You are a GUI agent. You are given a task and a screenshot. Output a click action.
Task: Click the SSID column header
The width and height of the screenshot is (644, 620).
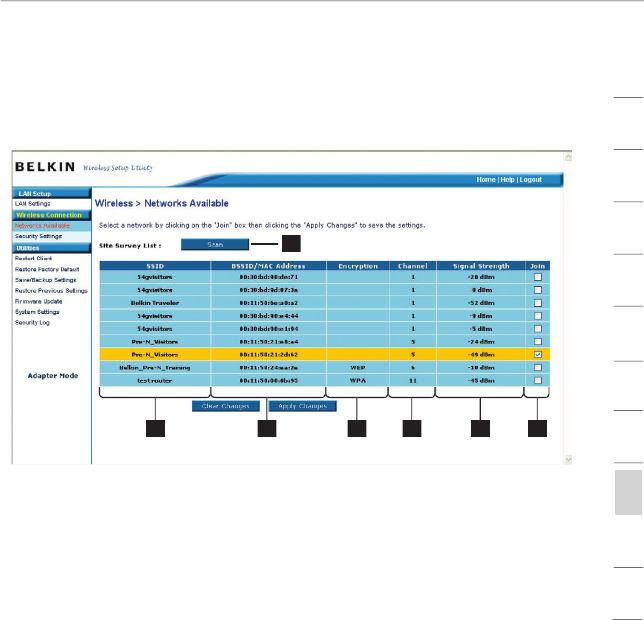point(155,266)
